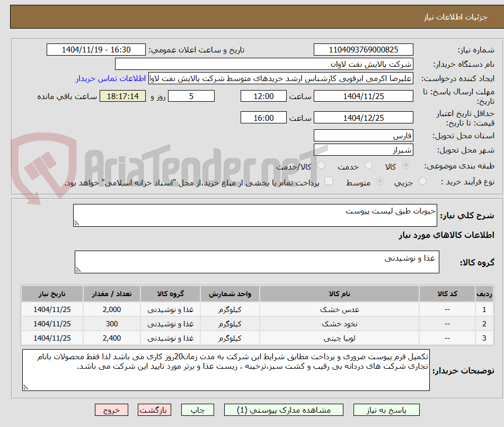The height and width of the screenshot is (427, 504).
Task: Click the resize handle of توضیحات خریدار box
Action: [x=26, y=387]
